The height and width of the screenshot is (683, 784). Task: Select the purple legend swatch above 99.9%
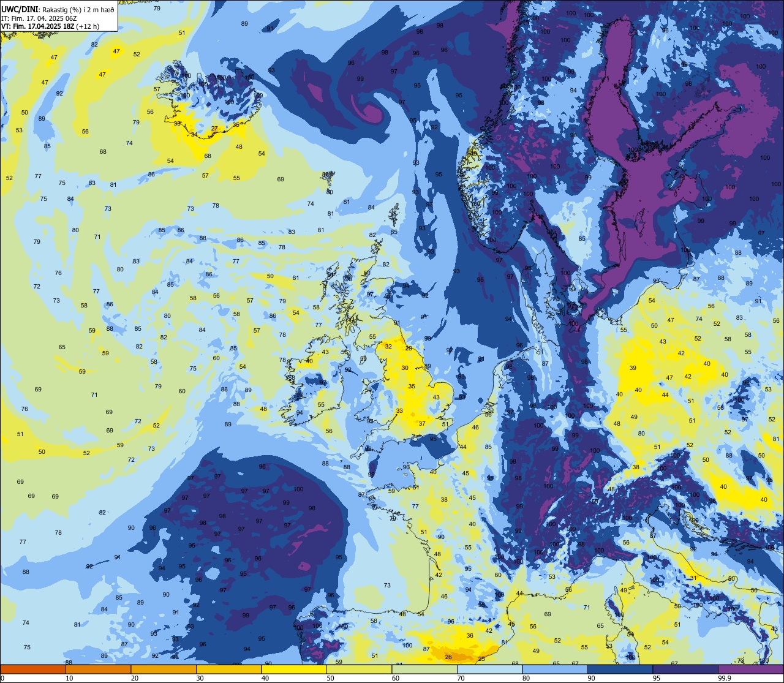point(750,669)
